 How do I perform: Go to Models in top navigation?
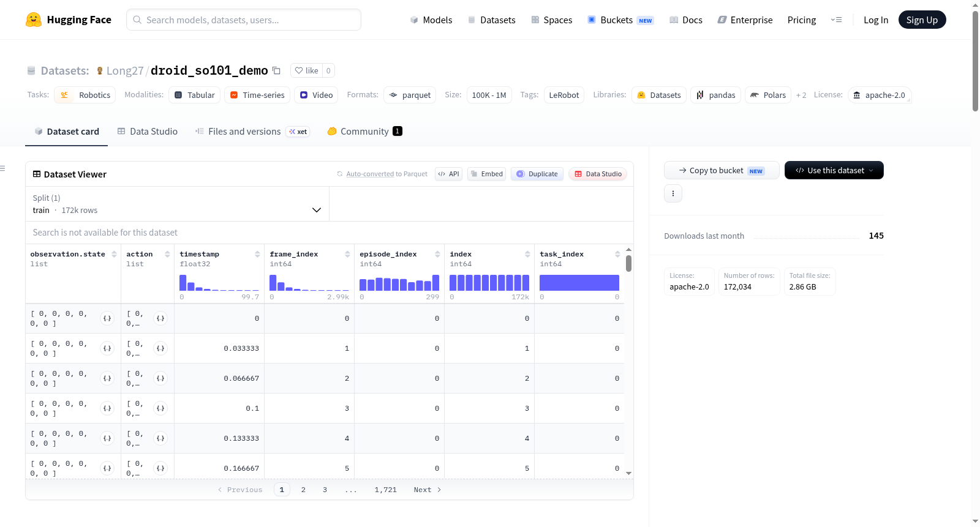(431, 20)
